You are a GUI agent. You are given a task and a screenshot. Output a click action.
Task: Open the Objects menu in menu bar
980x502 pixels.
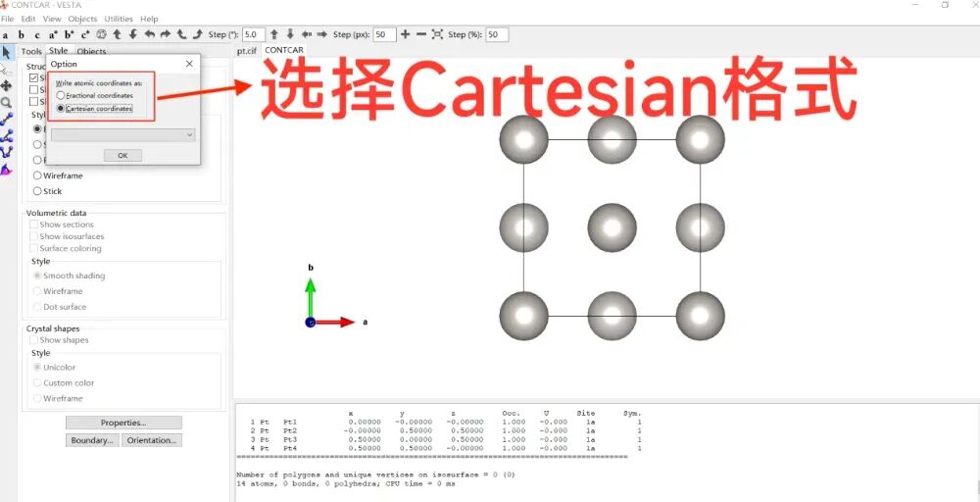click(x=82, y=19)
